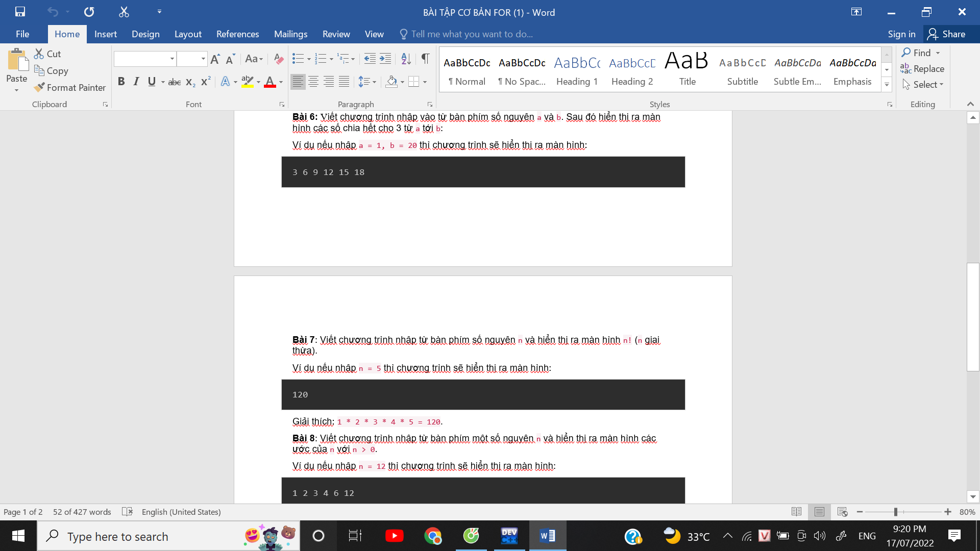The image size is (980, 551).
Task: Decrease paragraph indent
Action: tap(370, 59)
